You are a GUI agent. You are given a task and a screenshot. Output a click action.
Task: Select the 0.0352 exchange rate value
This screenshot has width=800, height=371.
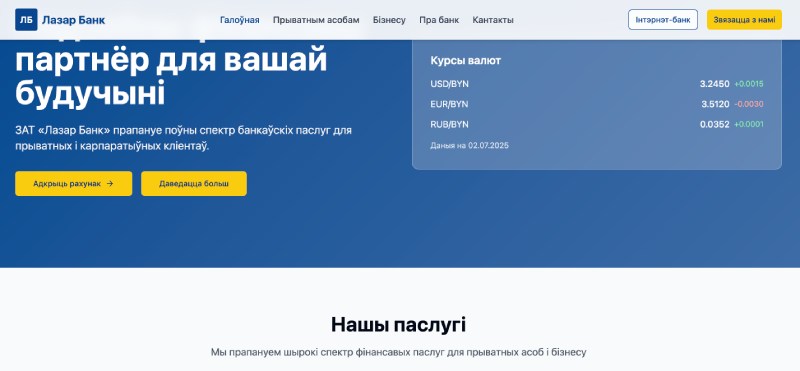coord(714,124)
